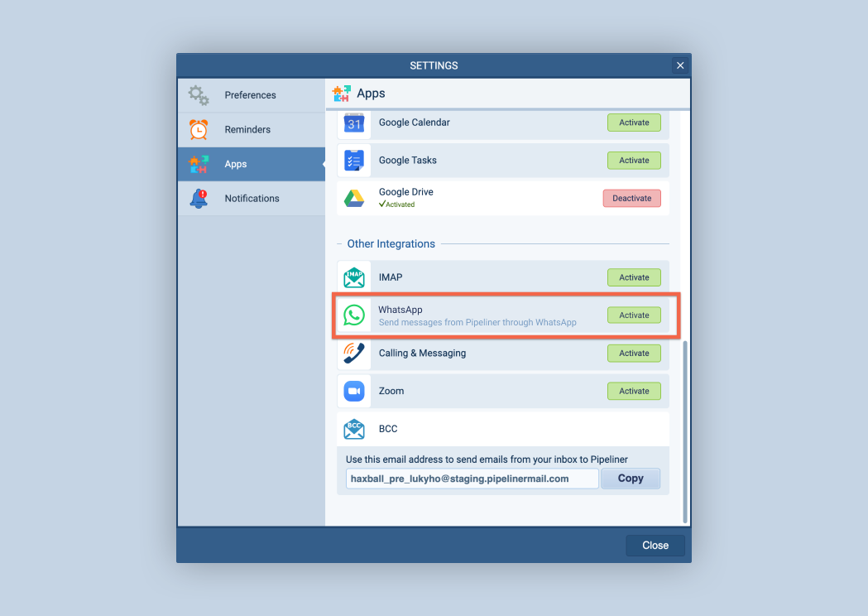The width and height of the screenshot is (868, 616).
Task: Copy the BCC email address
Action: click(631, 479)
